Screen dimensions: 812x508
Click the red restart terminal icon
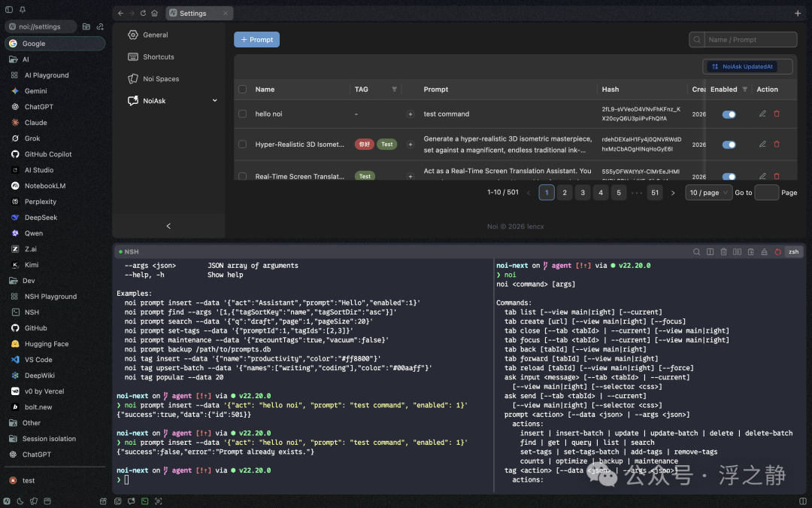[777, 252]
